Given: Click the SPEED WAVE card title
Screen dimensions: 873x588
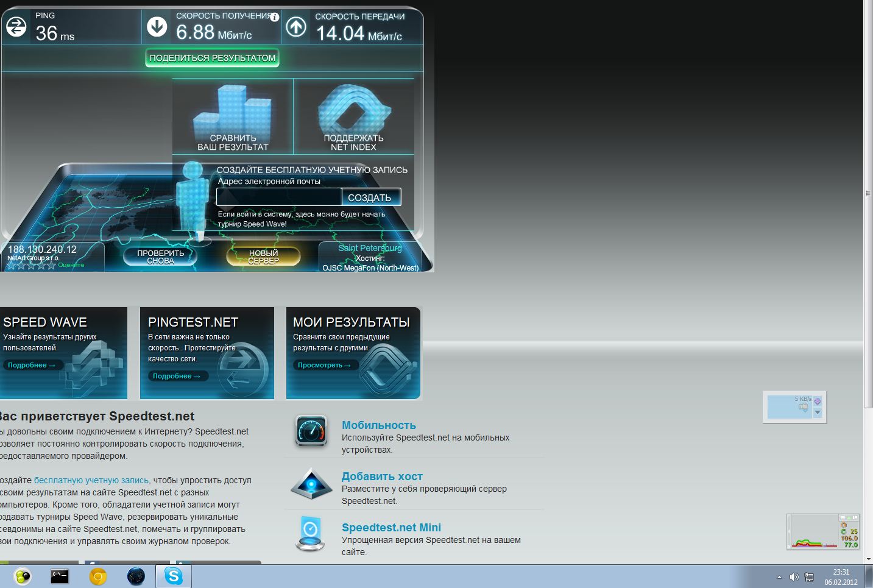Looking at the screenshot, I should click(45, 322).
